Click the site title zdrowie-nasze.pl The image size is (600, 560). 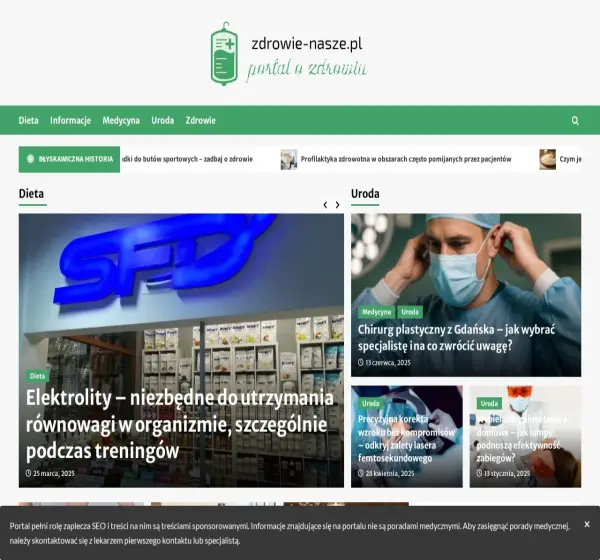point(307,44)
